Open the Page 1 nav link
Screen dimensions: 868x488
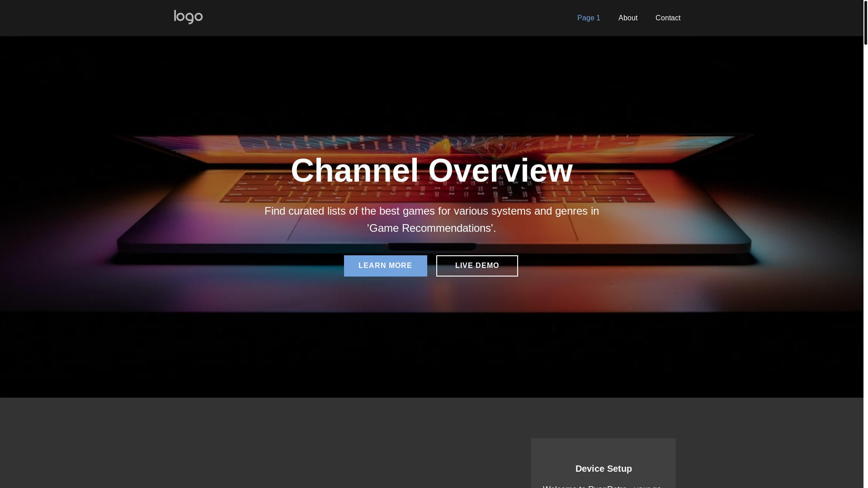[x=589, y=18]
